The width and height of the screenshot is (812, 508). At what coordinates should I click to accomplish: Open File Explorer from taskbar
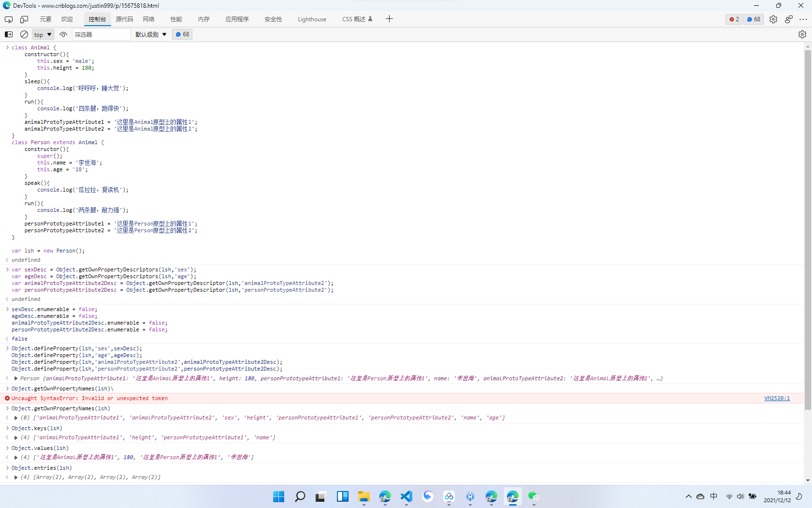pos(363,496)
